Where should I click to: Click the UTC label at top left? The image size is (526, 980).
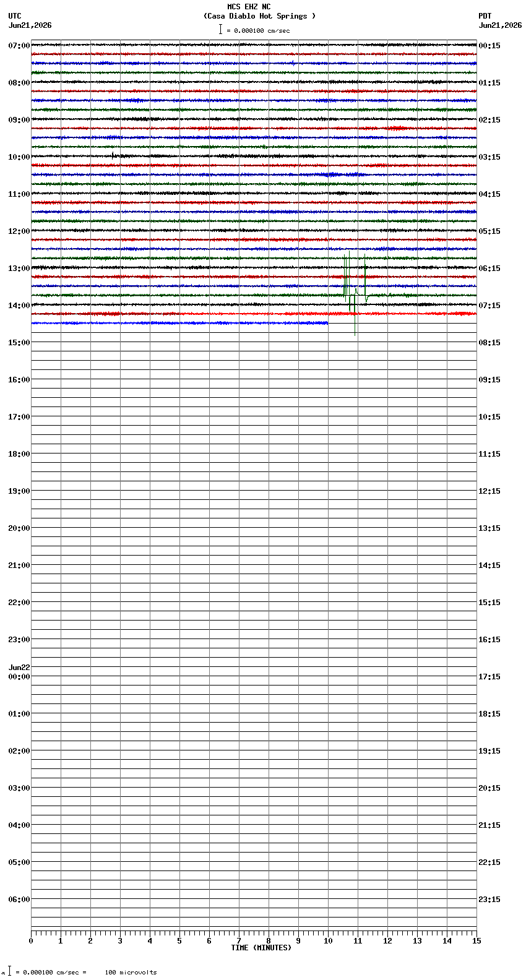[15, 16]
